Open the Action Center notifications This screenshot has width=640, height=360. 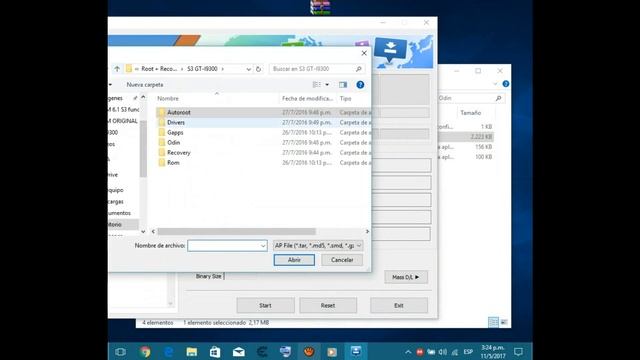point(518,352)
